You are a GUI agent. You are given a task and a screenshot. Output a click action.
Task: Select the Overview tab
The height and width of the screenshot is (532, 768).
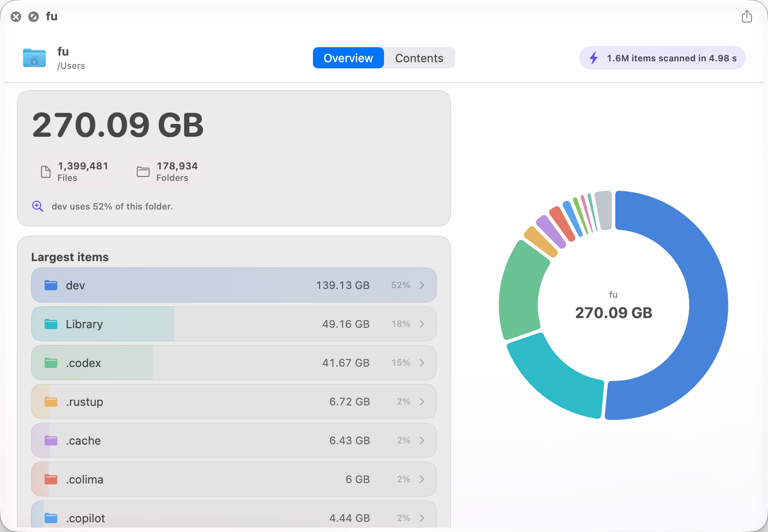click(348, 58)
